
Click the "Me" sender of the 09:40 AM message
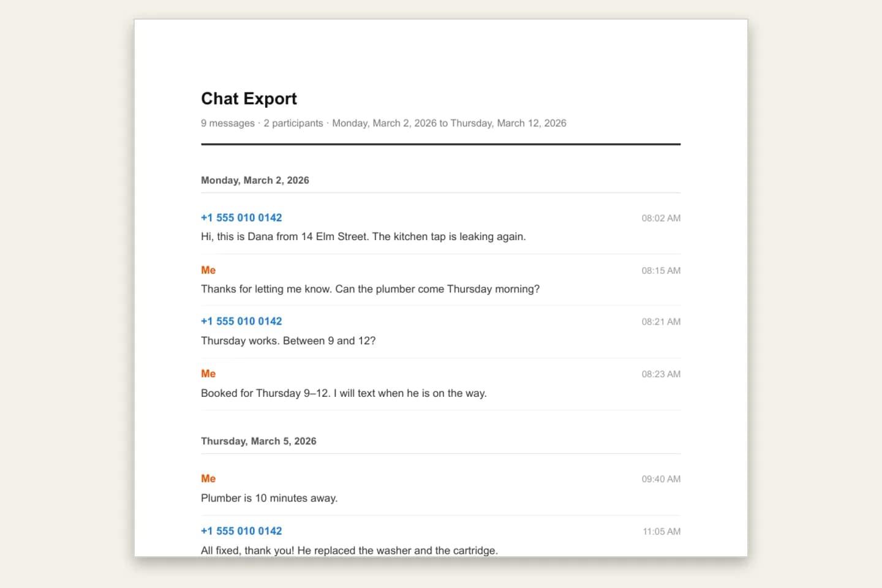(208, 478)
